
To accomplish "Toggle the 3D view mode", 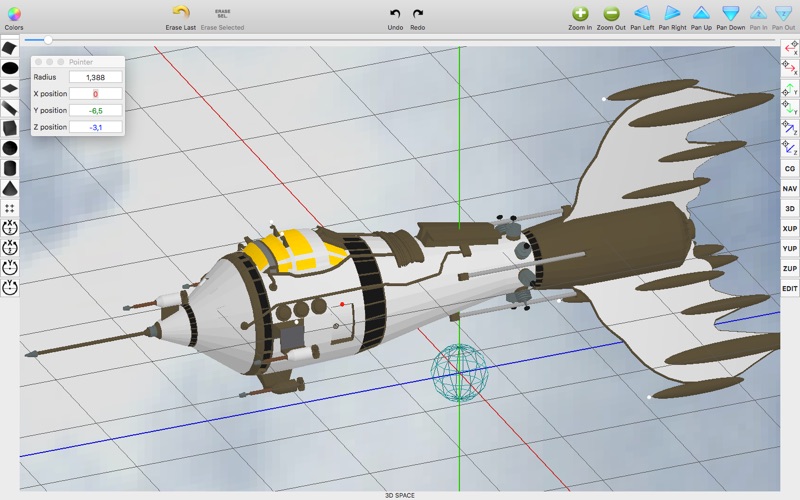I will 790,208.
